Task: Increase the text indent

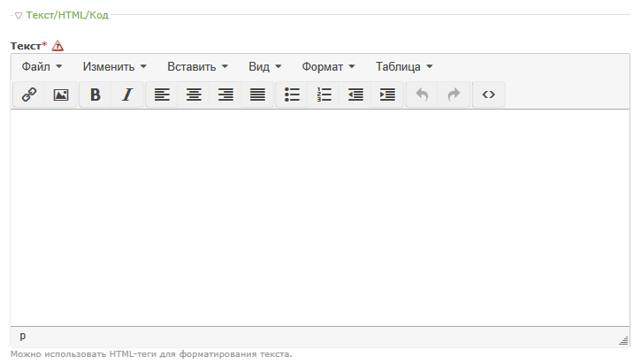Action: point(387,95)
